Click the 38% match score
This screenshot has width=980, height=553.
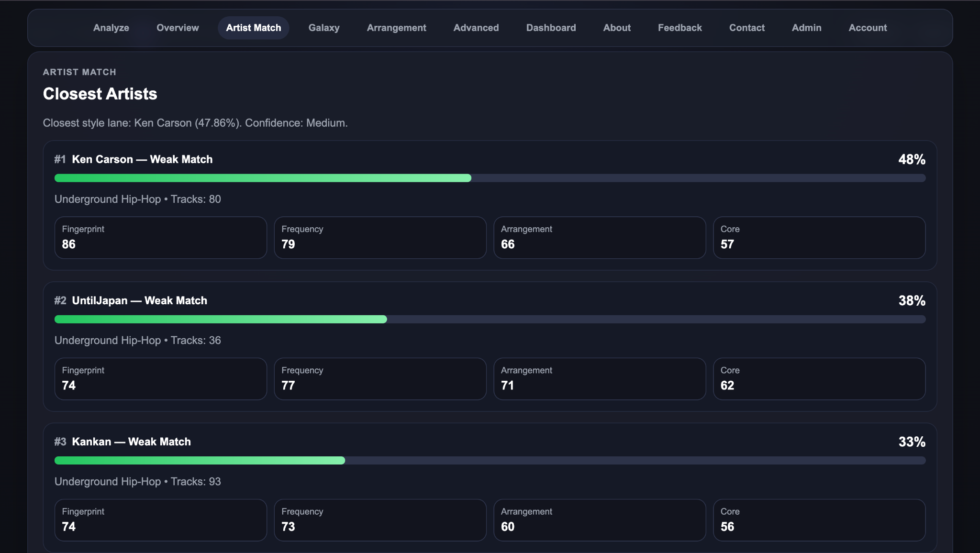click(912, 300)
